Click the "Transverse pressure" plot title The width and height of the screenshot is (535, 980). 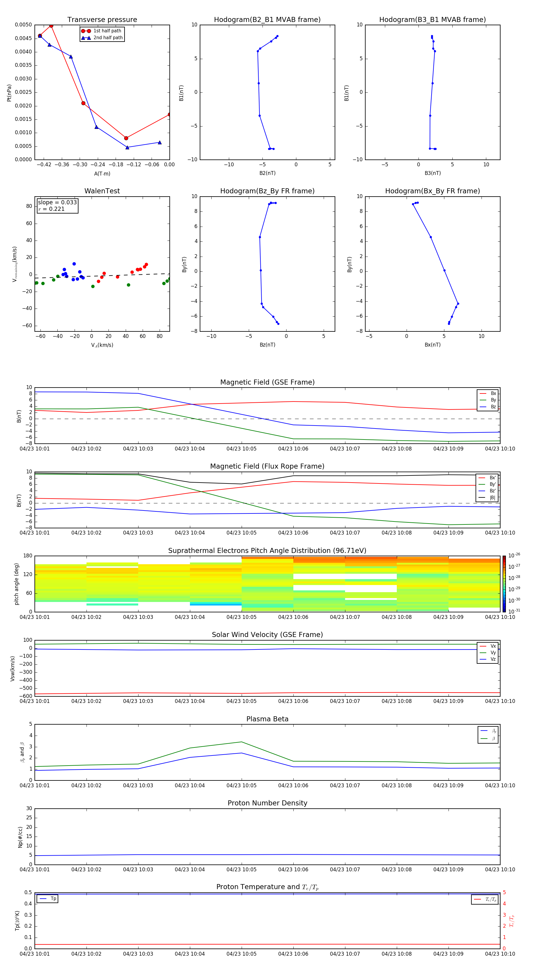point(102,19)
